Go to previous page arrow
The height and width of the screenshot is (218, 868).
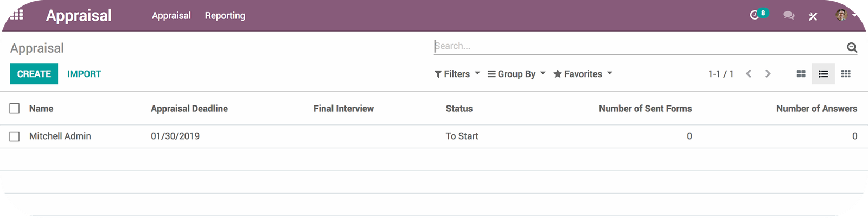tap(749, 74)
